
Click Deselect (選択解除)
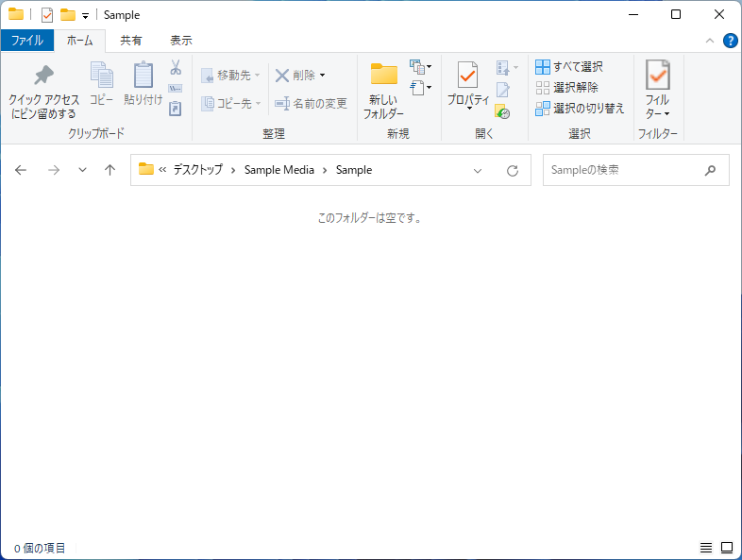pyautogui.click(x=567, y=88)
